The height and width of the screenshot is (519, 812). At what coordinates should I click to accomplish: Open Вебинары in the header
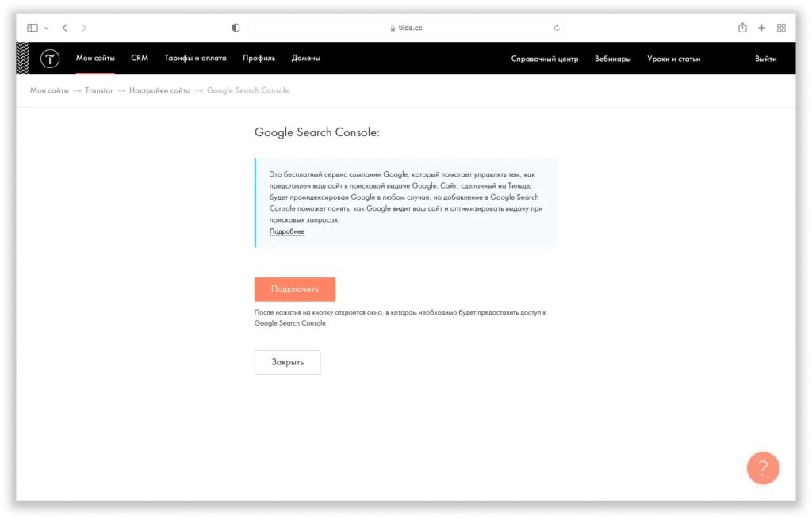pyautogui.click(x=613, y=59)
